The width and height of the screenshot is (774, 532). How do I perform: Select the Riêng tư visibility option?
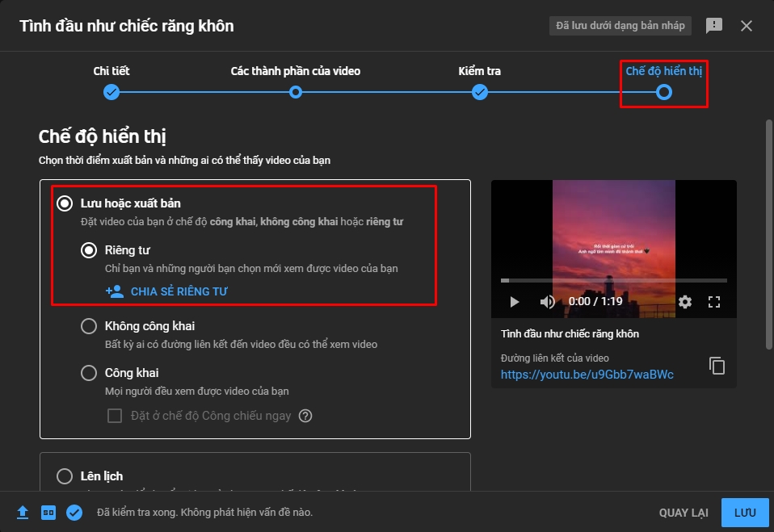tap(89, 249)
